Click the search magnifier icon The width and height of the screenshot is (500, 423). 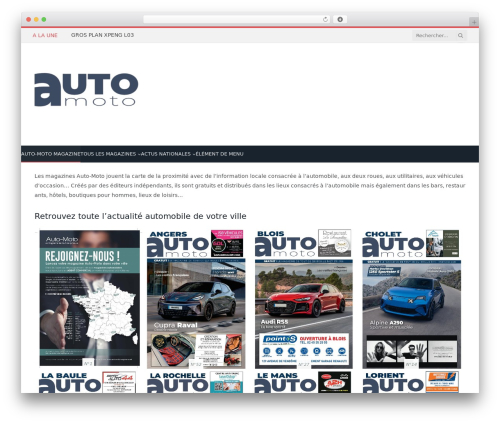pyautogui.click(x=460, y=35)
